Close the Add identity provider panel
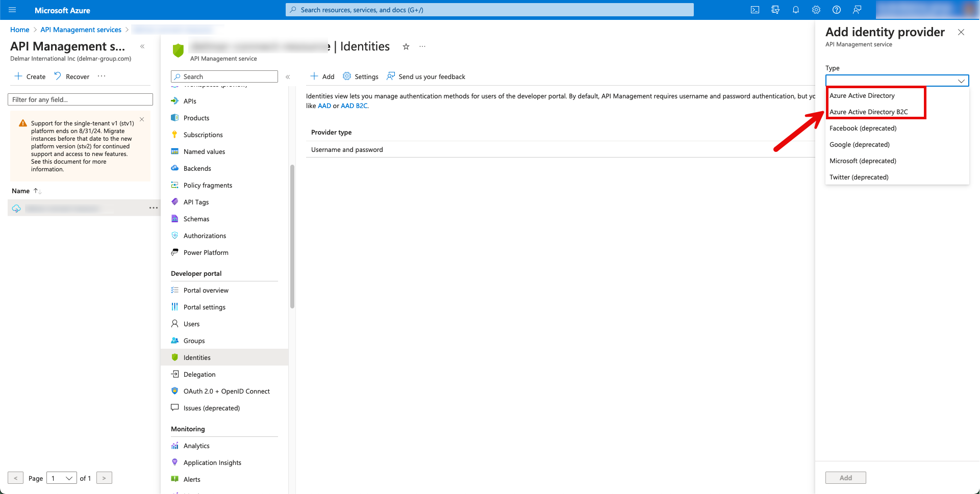The width and height of the screenshot is (980, 494). pyautogui.click(x=961, y=32)
